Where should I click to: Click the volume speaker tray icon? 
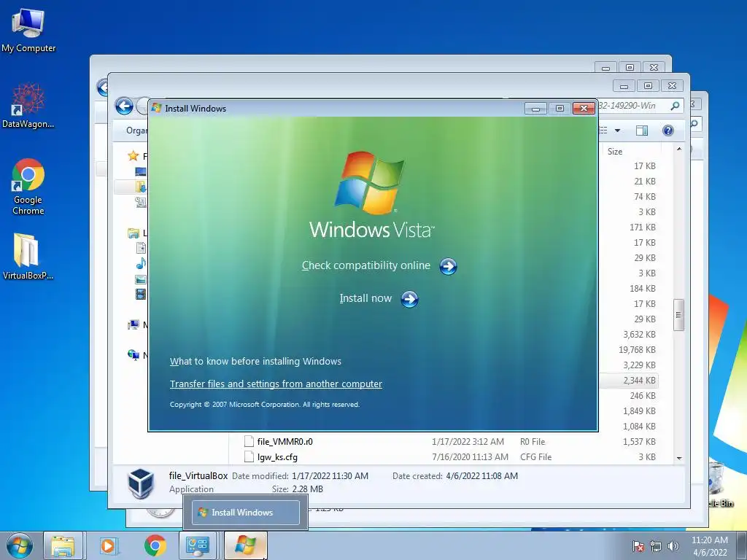(673, 546)
